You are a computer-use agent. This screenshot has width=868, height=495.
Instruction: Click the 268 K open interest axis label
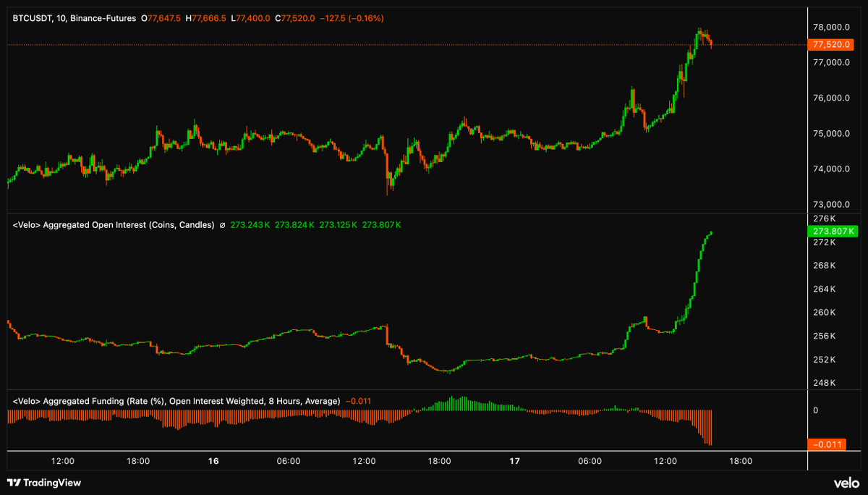tap(825, 266)
